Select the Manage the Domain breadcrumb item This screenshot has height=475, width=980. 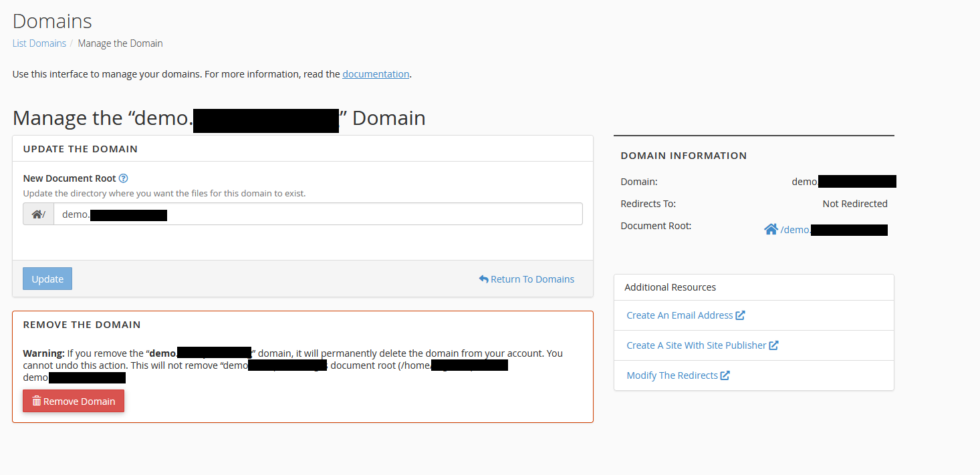(120, 43)
